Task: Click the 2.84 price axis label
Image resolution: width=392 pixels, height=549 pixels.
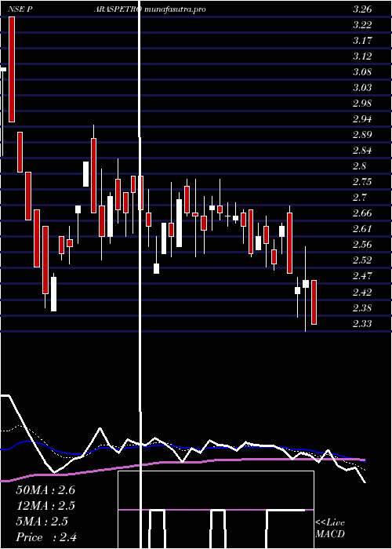Action: 362,151
